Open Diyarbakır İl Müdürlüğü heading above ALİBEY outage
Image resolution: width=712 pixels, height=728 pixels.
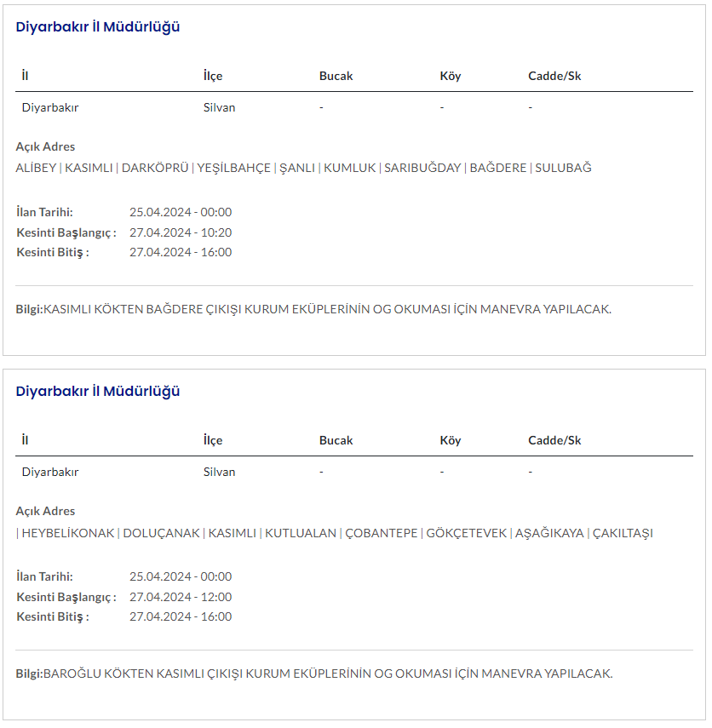coord(98,27)
